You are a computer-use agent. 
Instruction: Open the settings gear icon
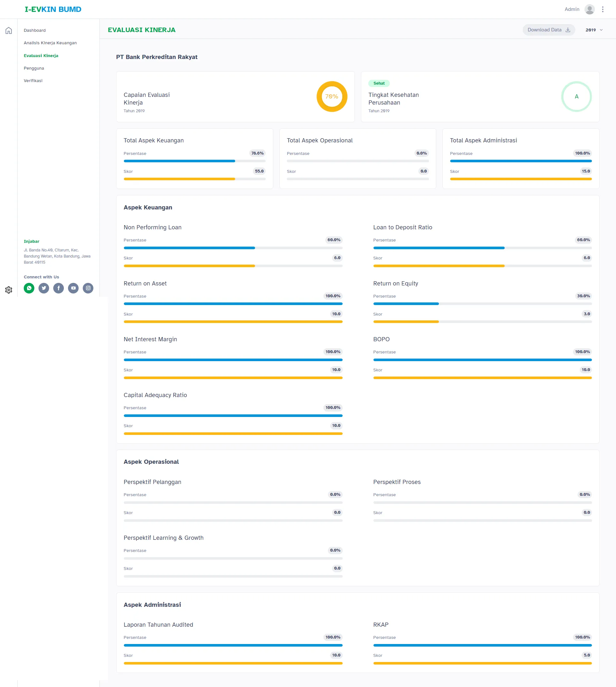pyautogui.click(x=8, y=290)
